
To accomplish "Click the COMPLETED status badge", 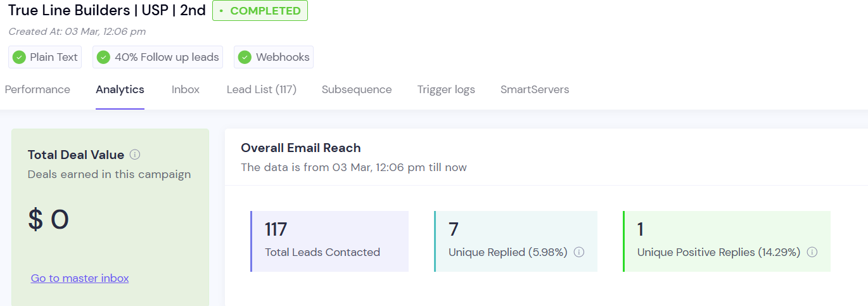I will click(x=260, y=11).
